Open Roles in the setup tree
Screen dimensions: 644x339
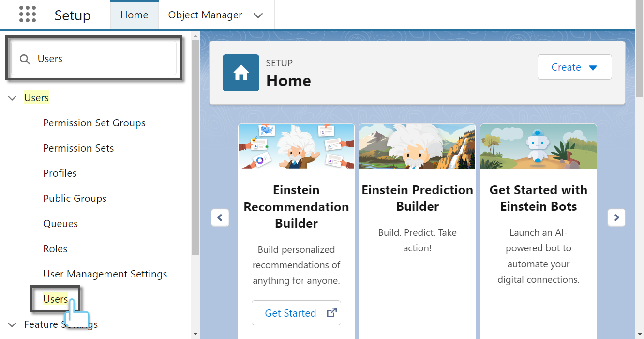55,249
